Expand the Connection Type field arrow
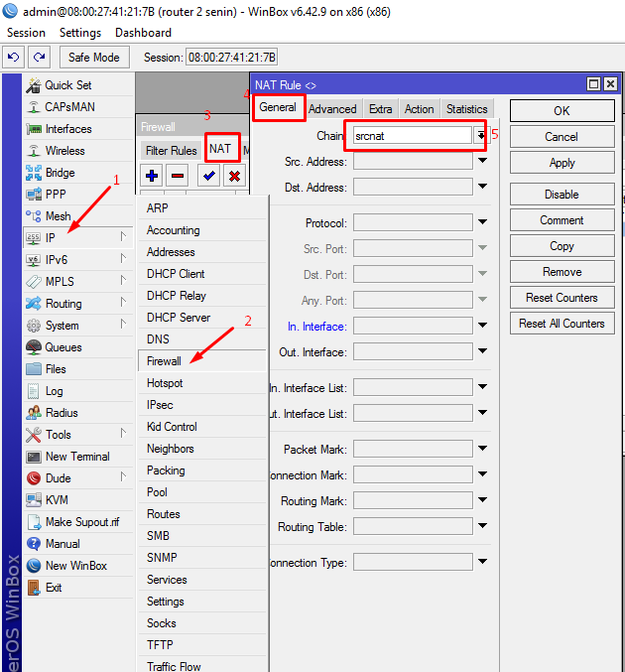Image resolution: width=625 pixels, height=672 pixels. click(x=482, y=562)
